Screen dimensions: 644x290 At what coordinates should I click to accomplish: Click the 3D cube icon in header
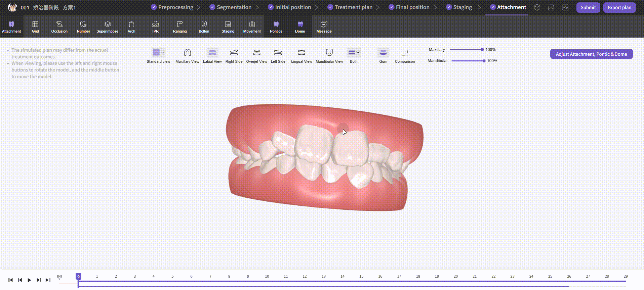click(x=537, y=7)
